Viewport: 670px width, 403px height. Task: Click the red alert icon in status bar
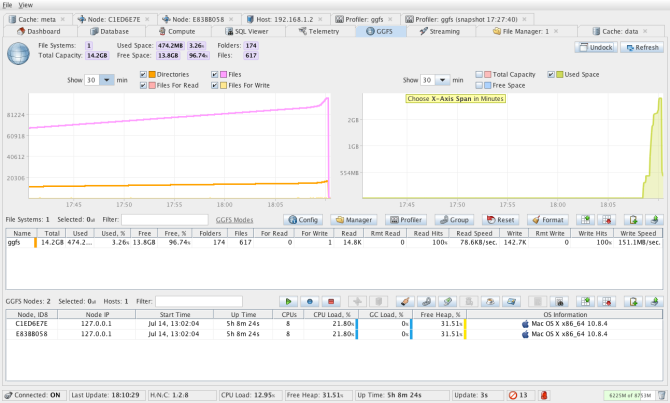click(544, 395)
